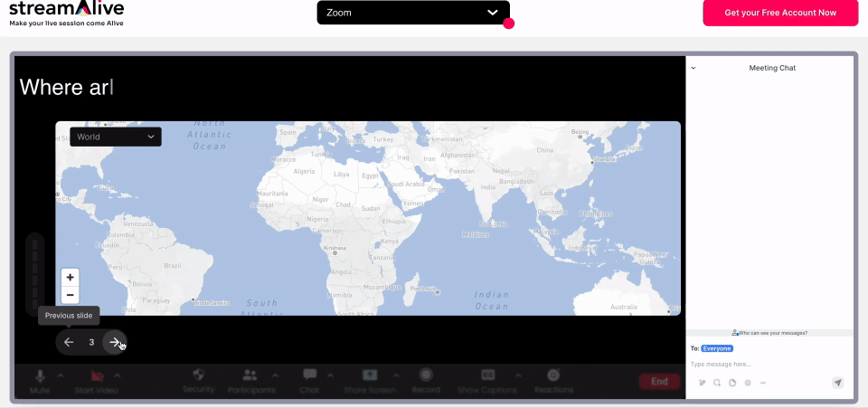This screenshot has width=868, height=408.
Task: Click the China label on the map
Action: (544, 150)
